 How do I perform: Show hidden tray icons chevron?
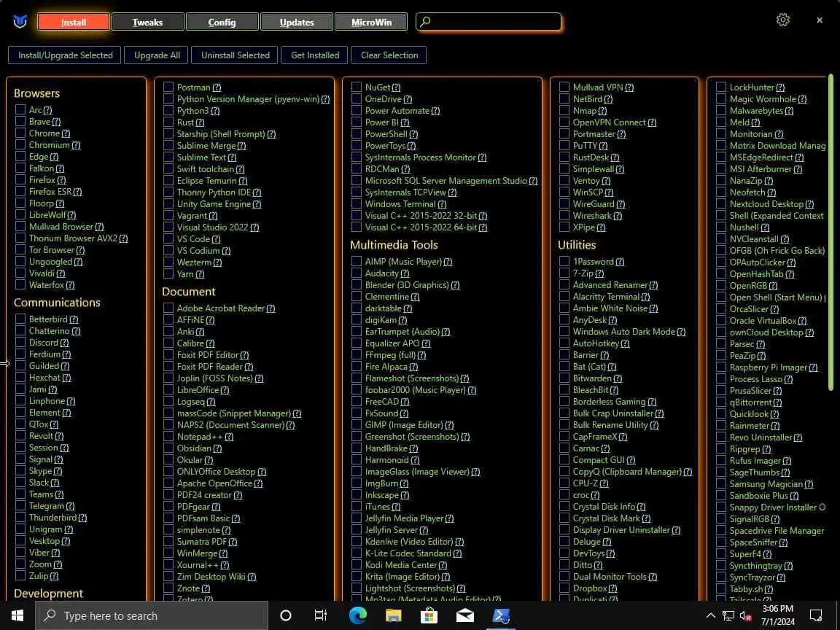coord(710,615)
